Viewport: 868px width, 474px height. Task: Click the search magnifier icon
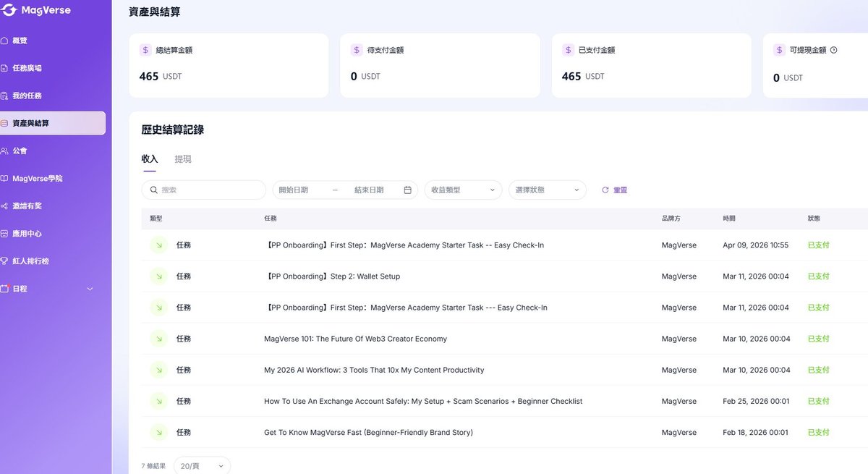click(x=154, y=190)
